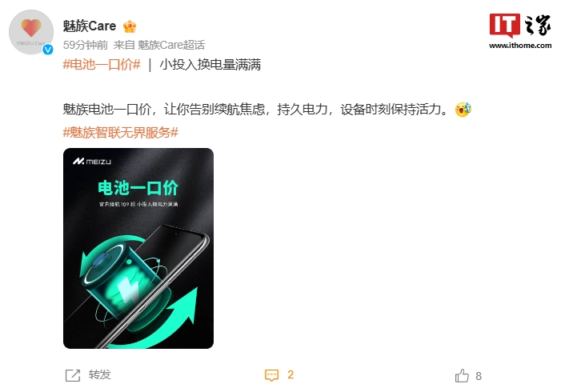Open the 魅族Care username link
The image size is (561, 392).
point(90,26)
